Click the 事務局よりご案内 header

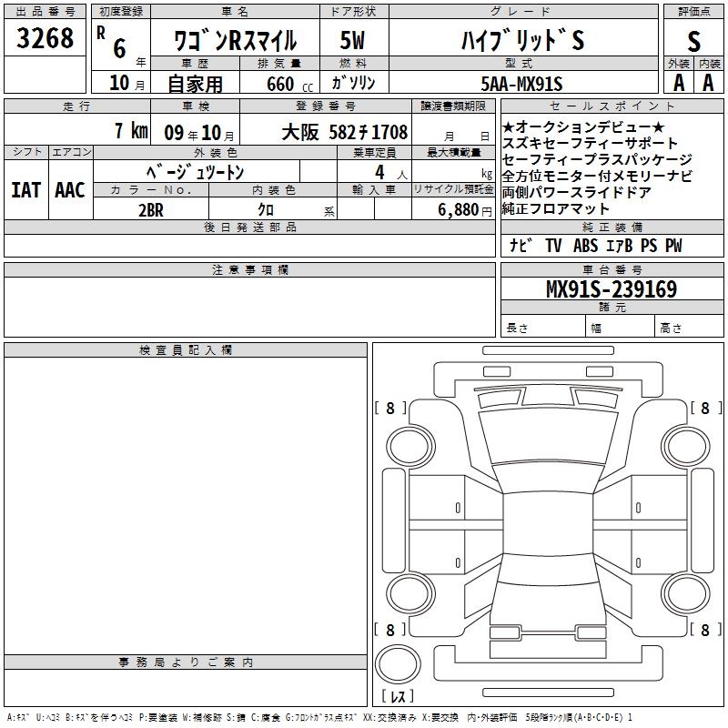coord(186,662)
